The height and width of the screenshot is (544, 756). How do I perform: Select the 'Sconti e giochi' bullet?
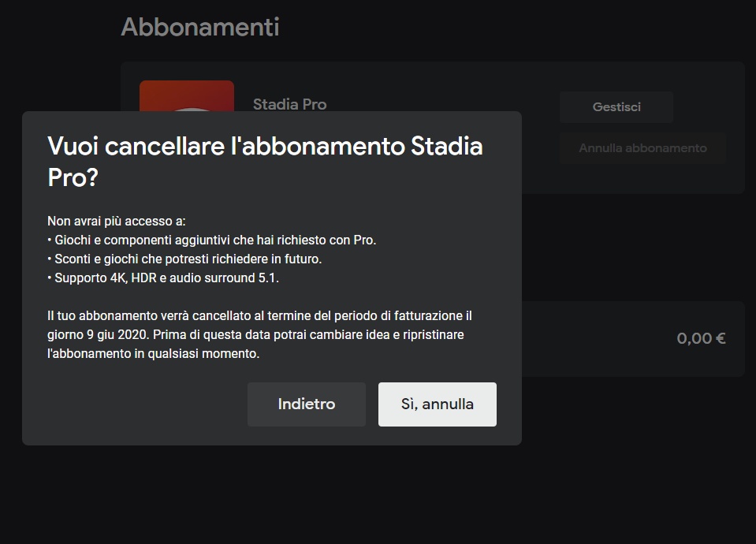184,259
